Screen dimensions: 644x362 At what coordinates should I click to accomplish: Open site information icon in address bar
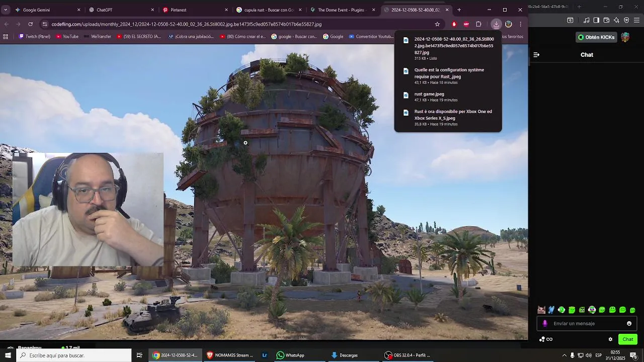click(x=44, y=24)
